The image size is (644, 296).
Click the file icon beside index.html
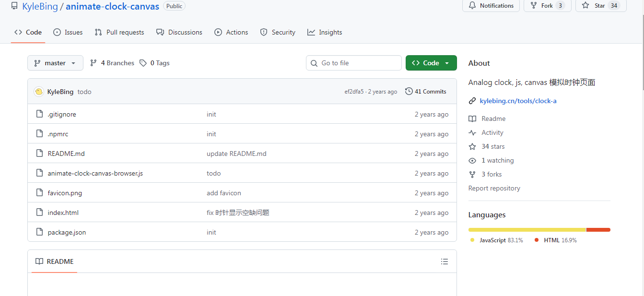39,213
